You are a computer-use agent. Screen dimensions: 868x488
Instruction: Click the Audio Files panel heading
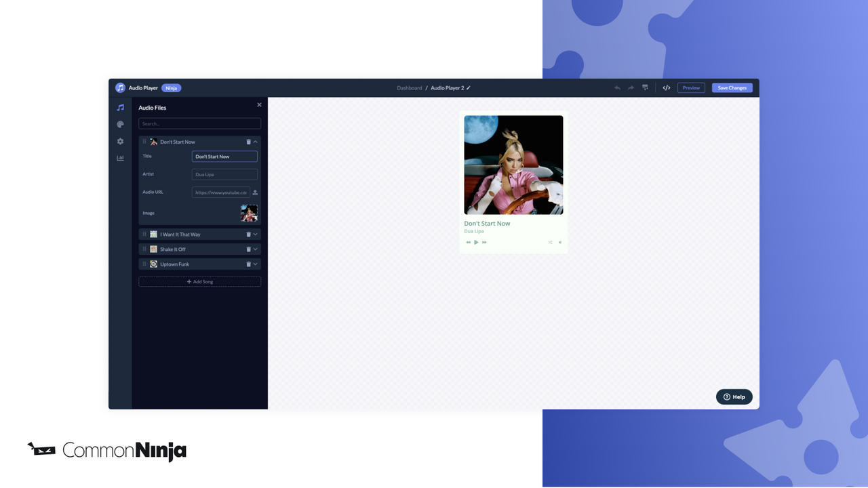click(153, 108)
